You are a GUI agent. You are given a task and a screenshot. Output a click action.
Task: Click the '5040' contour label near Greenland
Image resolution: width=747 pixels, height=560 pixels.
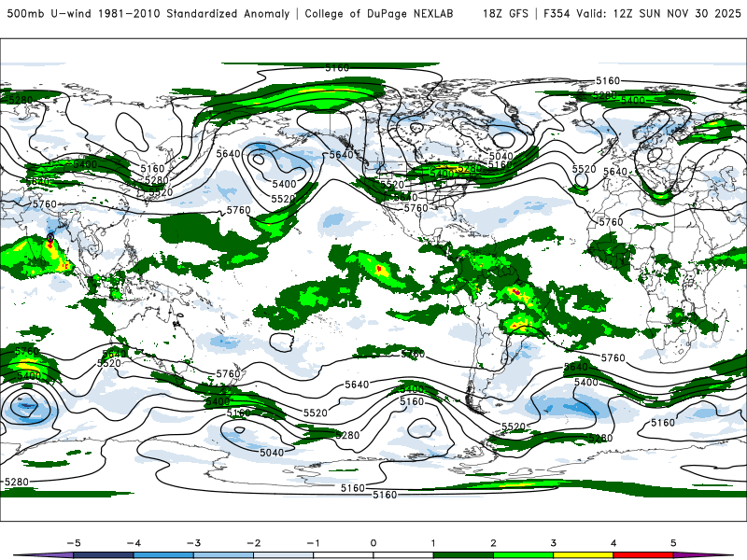click(x=501, y=156)
